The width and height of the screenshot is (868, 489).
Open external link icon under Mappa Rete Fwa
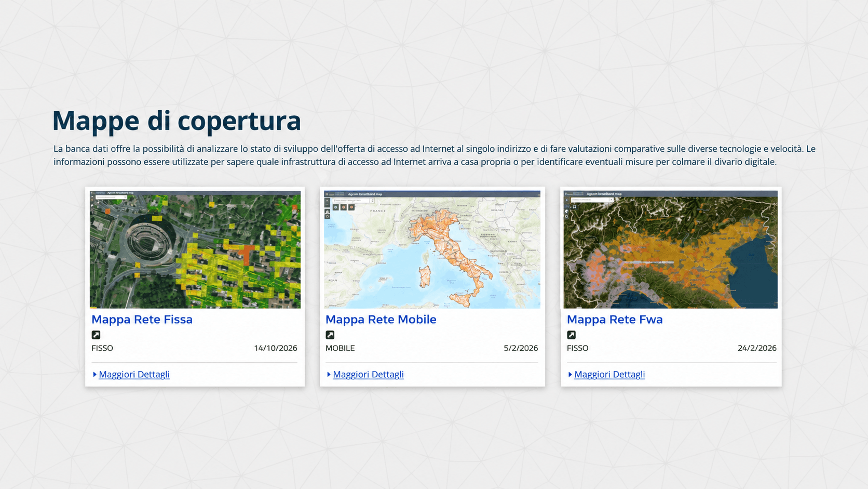pos(572,335)
